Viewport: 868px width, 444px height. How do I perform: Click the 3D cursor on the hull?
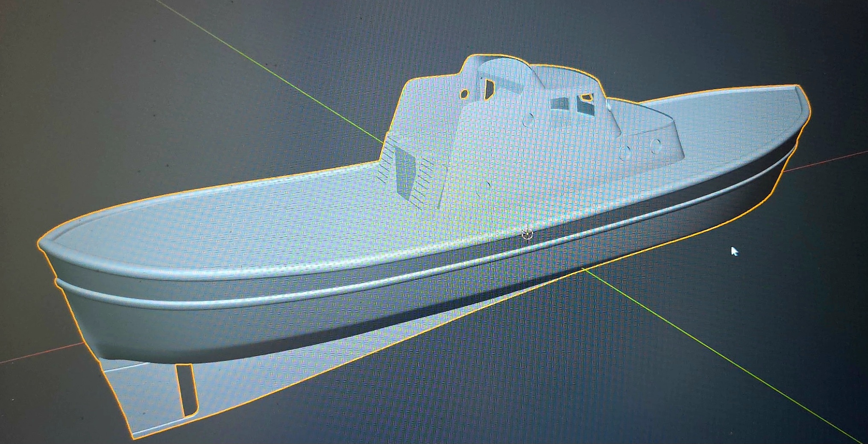(x=527, y=234)
